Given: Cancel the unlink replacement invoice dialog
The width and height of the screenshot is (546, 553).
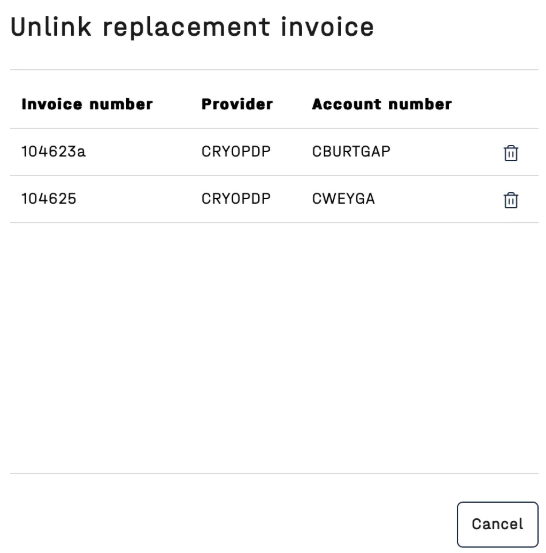Looking at the screenshot, I should (497, 524).
